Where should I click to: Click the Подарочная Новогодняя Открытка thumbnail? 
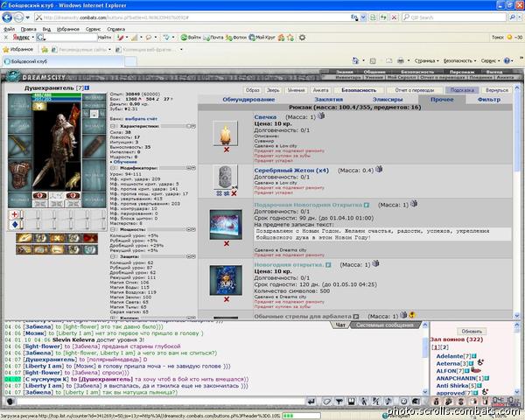tap(226, 224)
